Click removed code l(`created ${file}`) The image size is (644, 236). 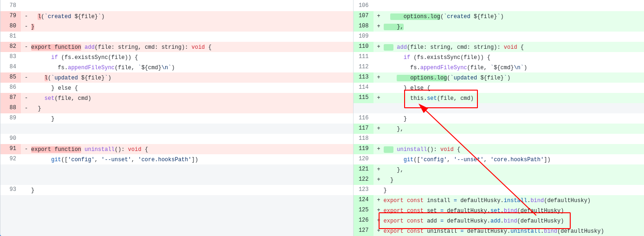click(x=71, y=17)
